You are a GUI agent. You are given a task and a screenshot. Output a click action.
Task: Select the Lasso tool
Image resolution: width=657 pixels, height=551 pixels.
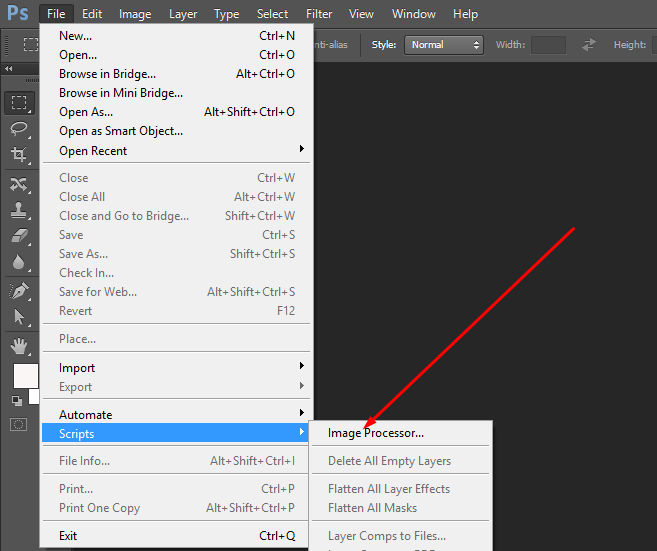point(19,129)
